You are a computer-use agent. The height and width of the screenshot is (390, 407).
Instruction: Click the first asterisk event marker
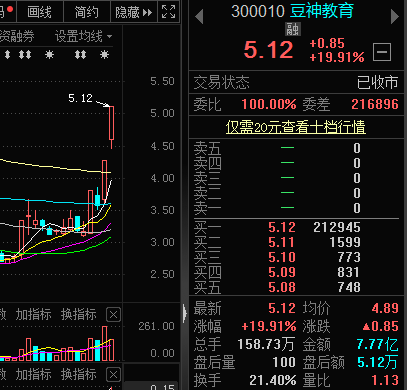click(49, 54)
